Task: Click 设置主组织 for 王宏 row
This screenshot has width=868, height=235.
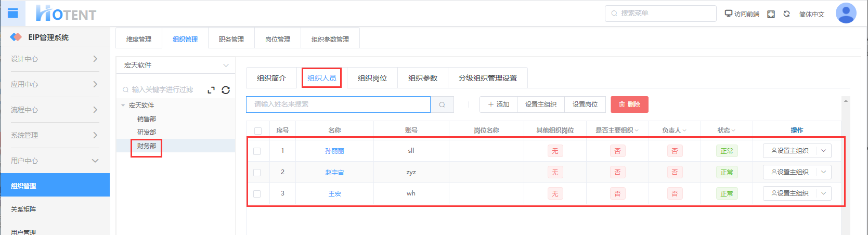Action: pos(790,193)
